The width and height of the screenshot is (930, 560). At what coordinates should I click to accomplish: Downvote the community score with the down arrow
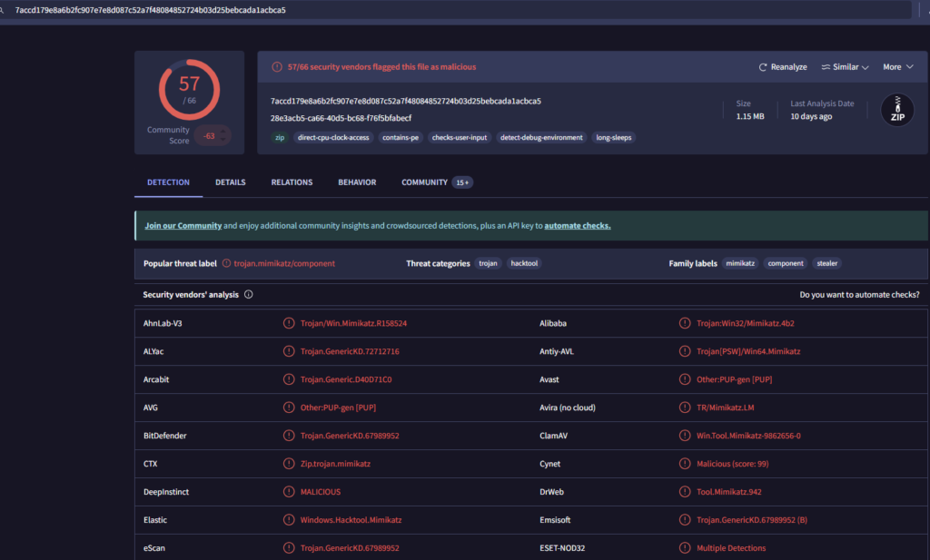click(x=223, y=140)
